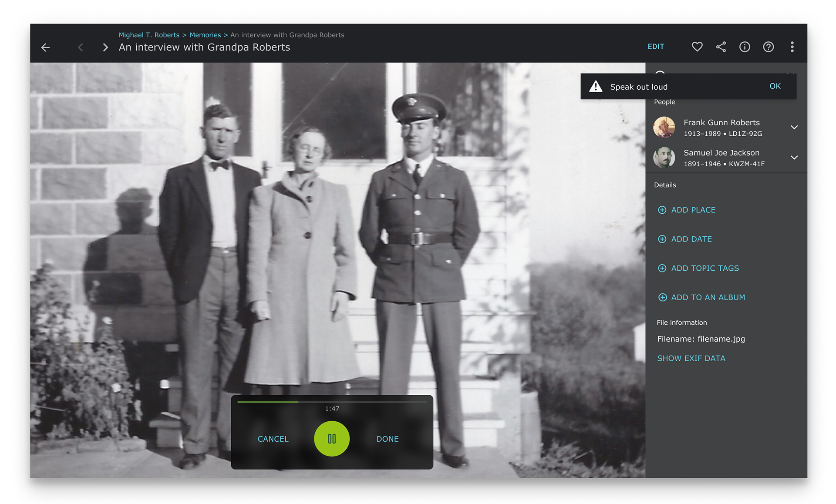Viewport: 836px width, 504px height.
Task: Click the 1:47 recording time
Action: pos(332,409)
